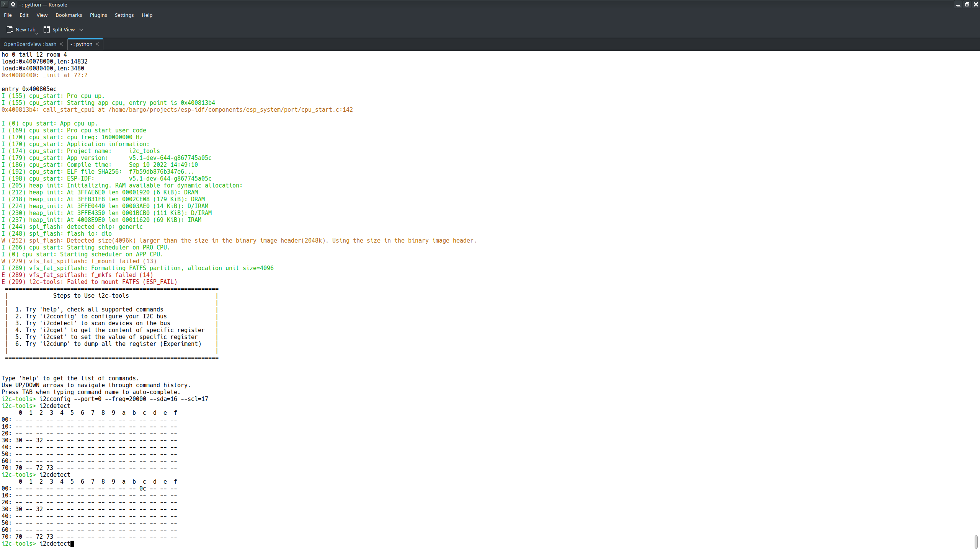
Task: Close the python tab
Action: point(97,44)
